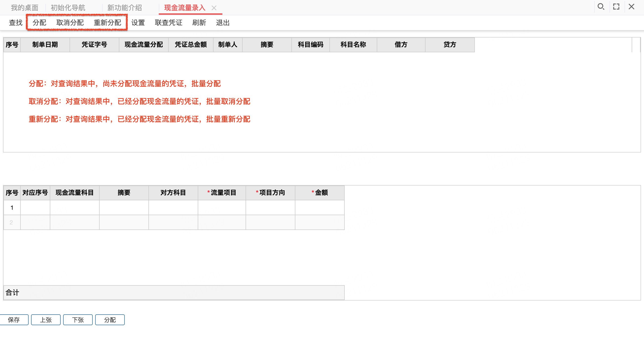Click 联查凭证 in the toolbar
This screenshot has width=644, height=339.
(x=168, y=23)
